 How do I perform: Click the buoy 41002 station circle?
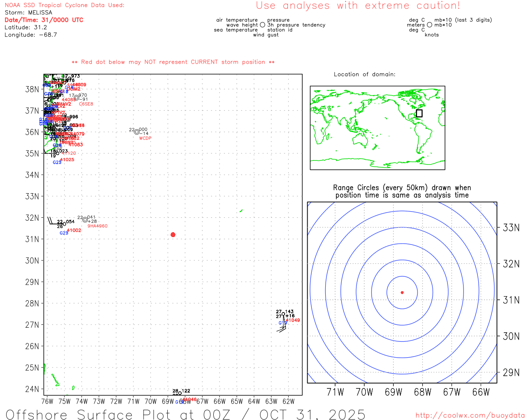pyautogui.click(x=64, y=224)
